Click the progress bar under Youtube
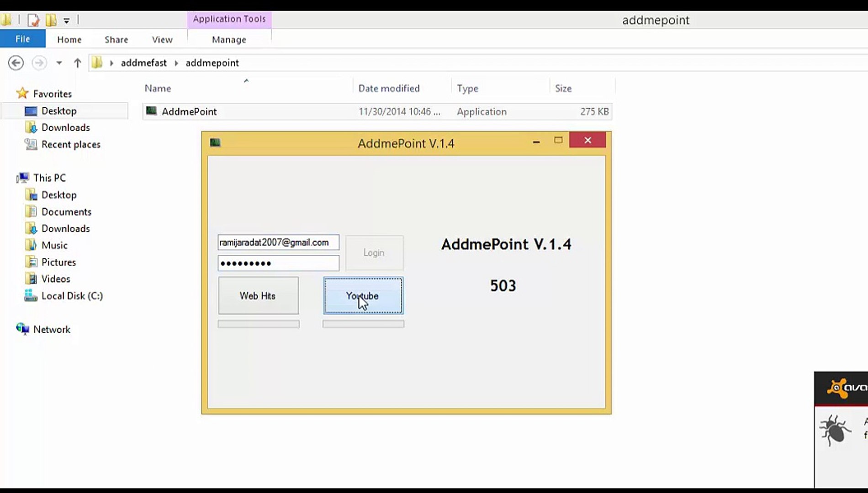This screenshot has width=868, height=493. click(363, 324)
